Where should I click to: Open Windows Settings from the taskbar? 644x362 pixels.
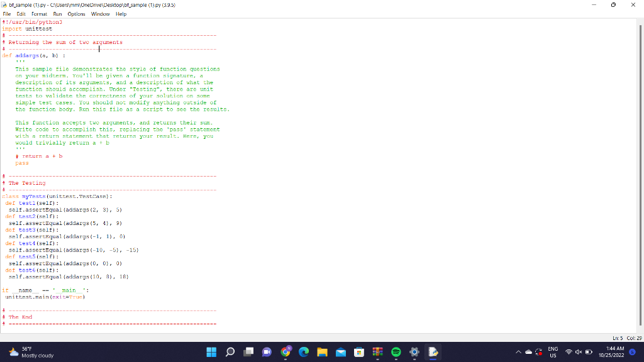[414, 352]
